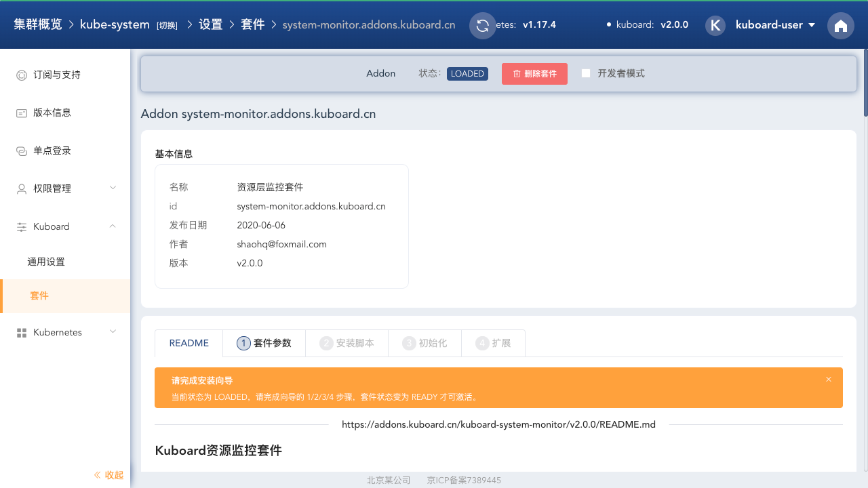This screenshot has width=868, height=488.
Task: Collapse sidebar with 收起 arrows
Action: pyautogui.click(x=108, y=475)
